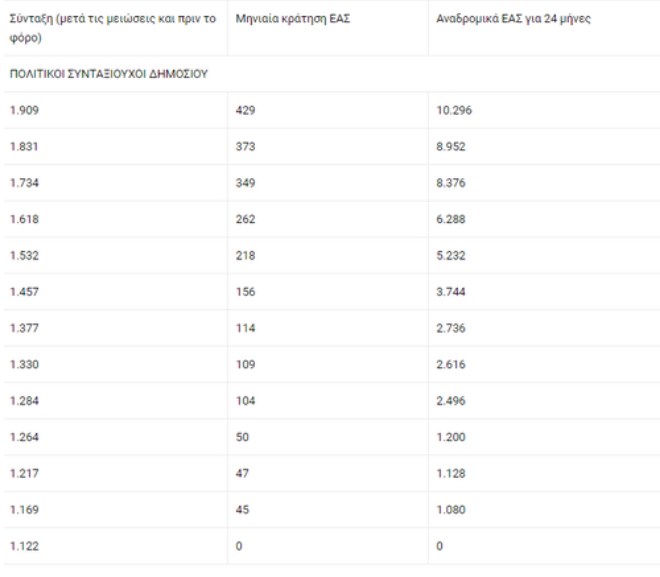Select the monthly deduction value 262
The width and height of the screenshot is (660, 577).
tap(246, 219)
